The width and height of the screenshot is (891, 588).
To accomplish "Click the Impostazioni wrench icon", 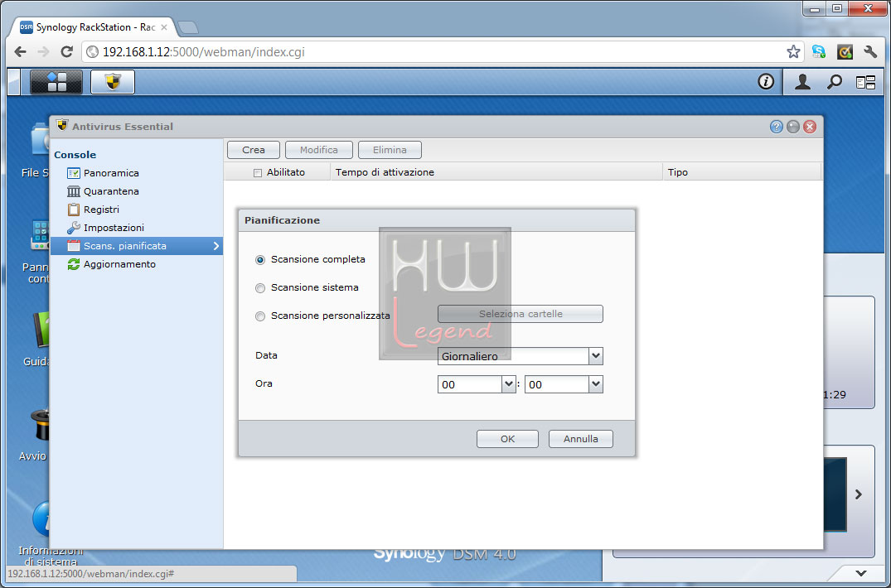I will point(73,228).
